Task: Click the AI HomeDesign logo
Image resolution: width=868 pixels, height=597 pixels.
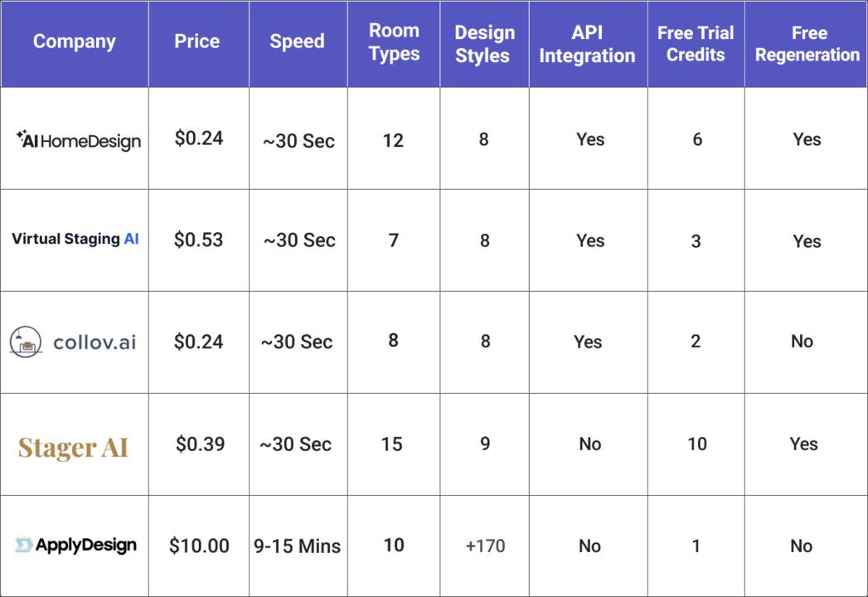Action: point(79,140)
